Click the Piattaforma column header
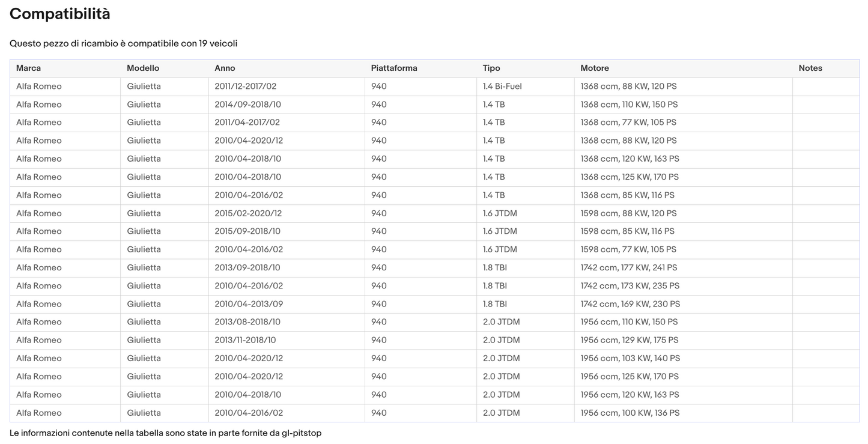868x444 pixels. pos(394,68)
